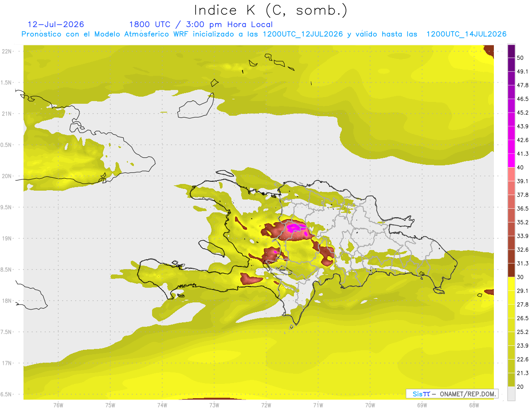Click the legend value "42.6"
Viewport: 532px width, 411px height.
pyautogui.click(x=523, y=140)
